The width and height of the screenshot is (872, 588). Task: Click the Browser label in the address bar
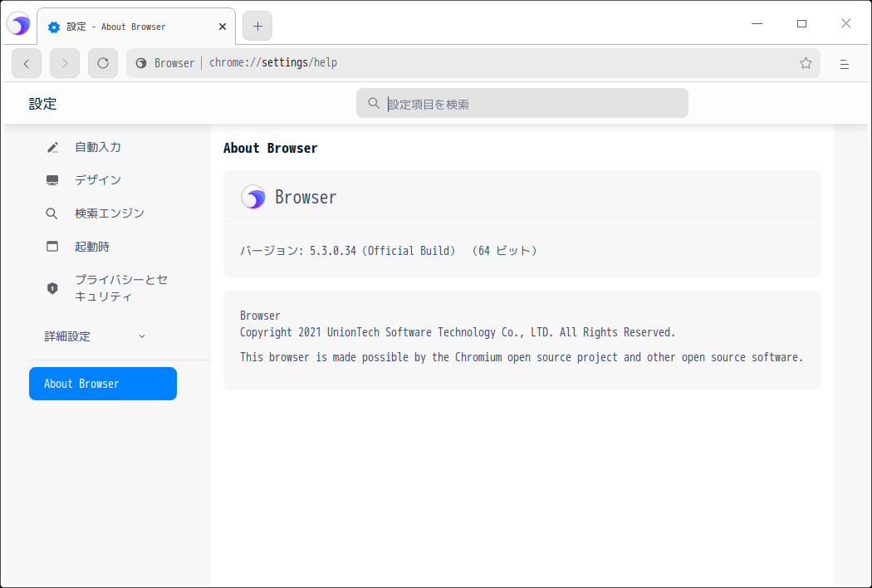coord(174,63)
